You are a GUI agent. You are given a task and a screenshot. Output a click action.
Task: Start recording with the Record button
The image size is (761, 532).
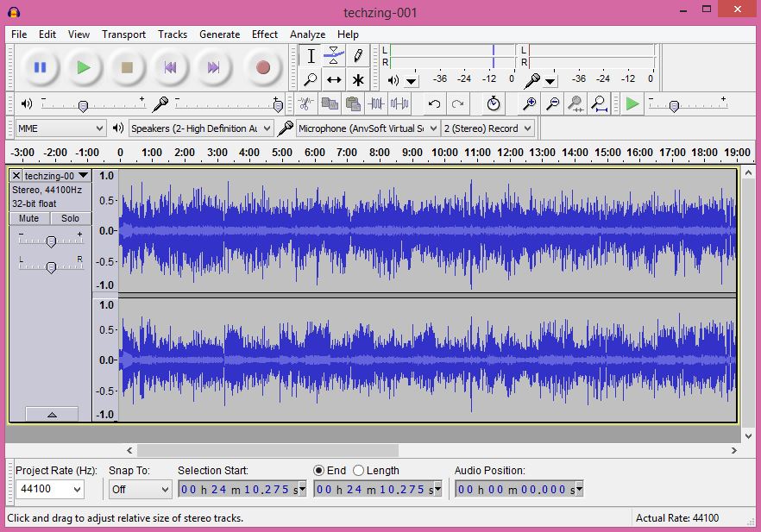[263, 67]
